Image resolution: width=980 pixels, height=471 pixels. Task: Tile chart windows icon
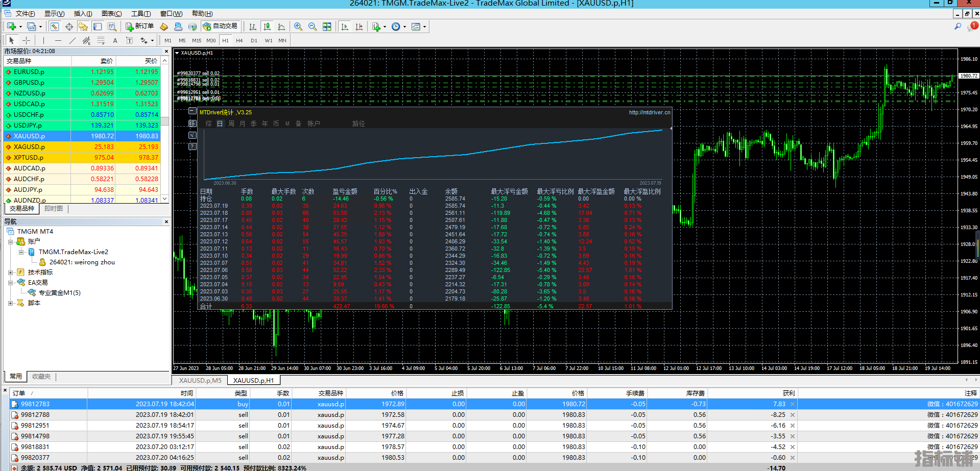point(327,27)
